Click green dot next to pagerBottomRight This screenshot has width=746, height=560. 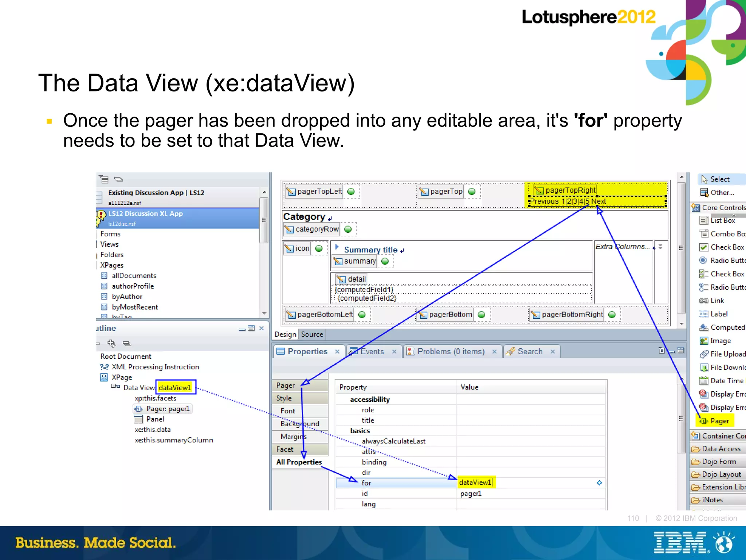click(612, 314)
